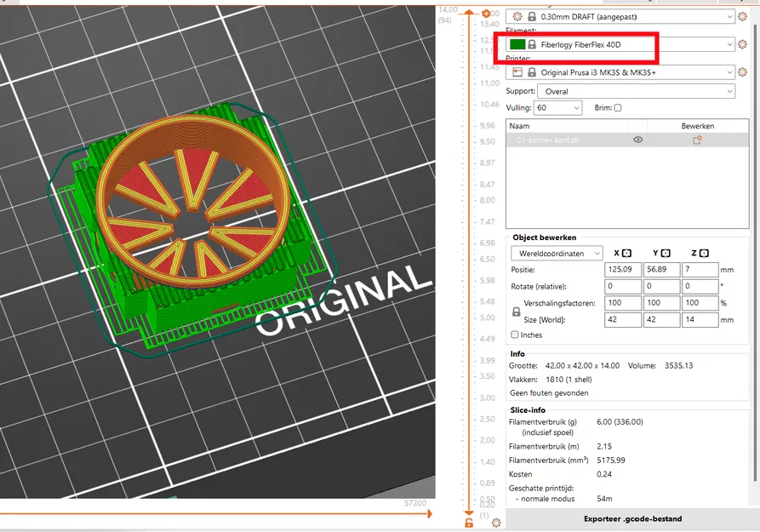Click the X axis mirror icon
This screenshot has height=532, width=760.
coord(626,253)
